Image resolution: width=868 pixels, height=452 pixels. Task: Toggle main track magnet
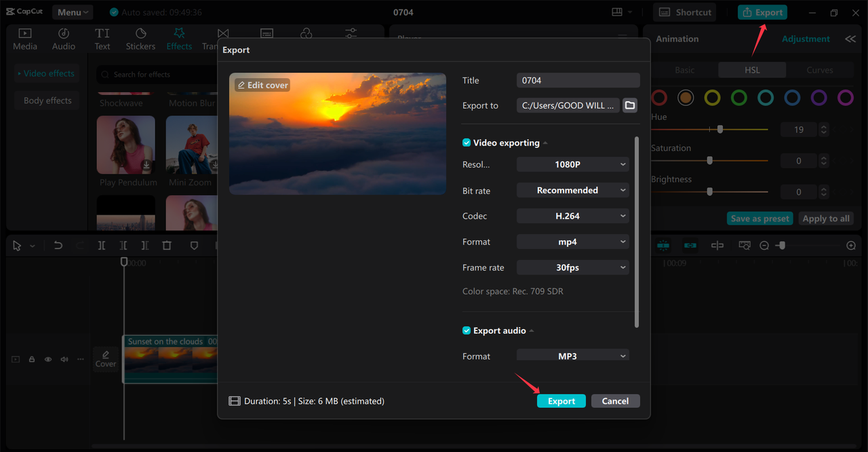663,246
